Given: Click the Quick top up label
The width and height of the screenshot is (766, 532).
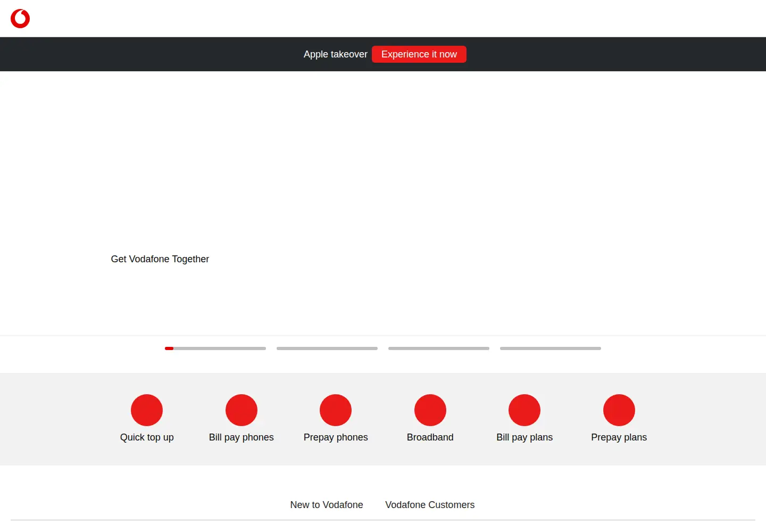Looking at the screenshot, I should [x=147, y=437].
